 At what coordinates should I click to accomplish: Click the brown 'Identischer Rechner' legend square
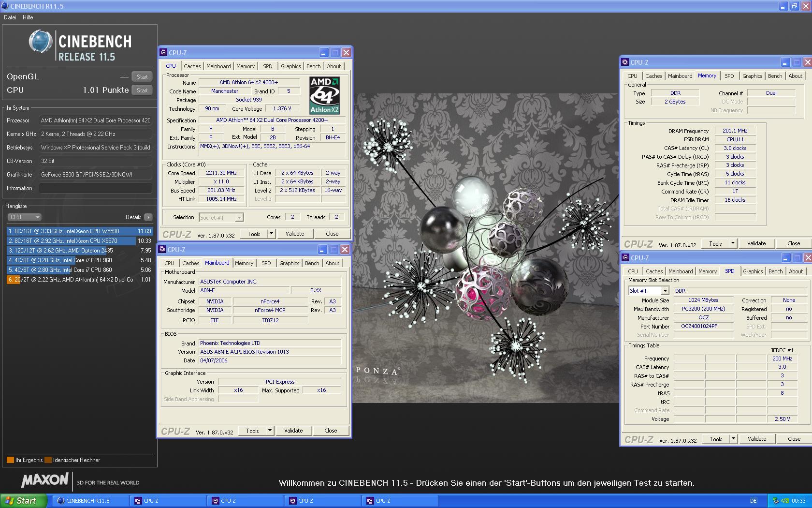coord(48,460)
